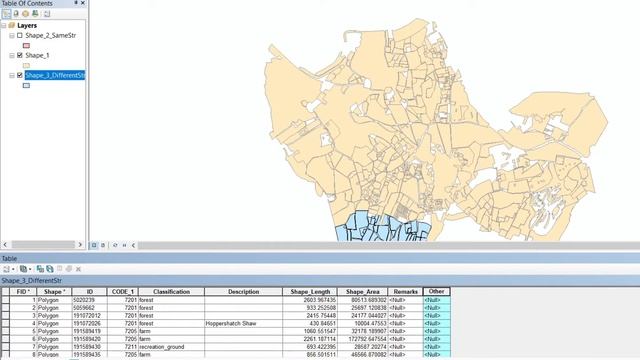Open the Table Options dropdown arrow
This screenshot has height=360, width=640.
coord(13,269)
